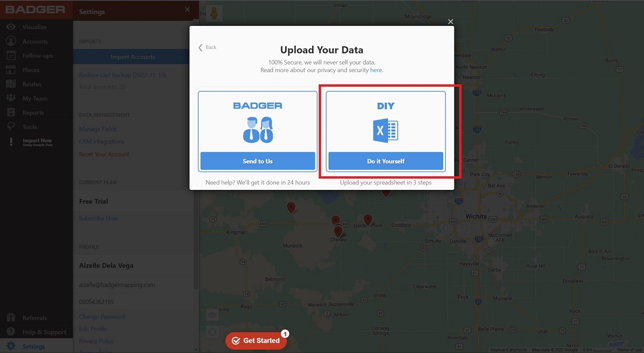Screen dimensions: 644x353
Task: Close the Settings panel
Action: [x=187, y=9]
